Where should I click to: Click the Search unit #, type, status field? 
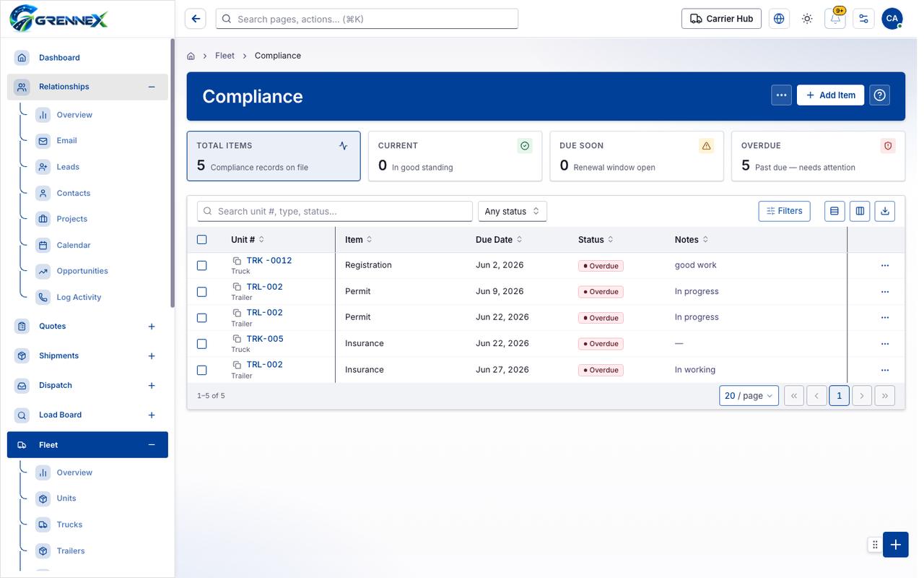(335, 211)
